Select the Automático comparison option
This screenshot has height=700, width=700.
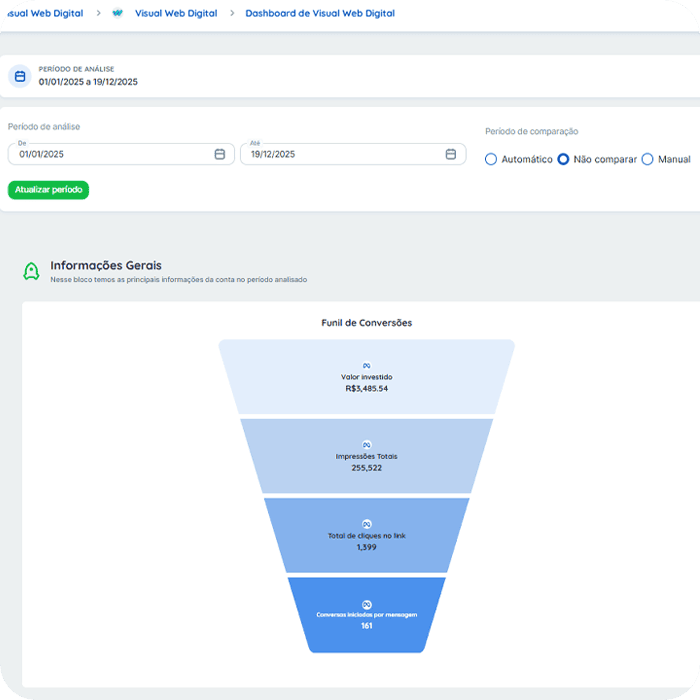491,159
